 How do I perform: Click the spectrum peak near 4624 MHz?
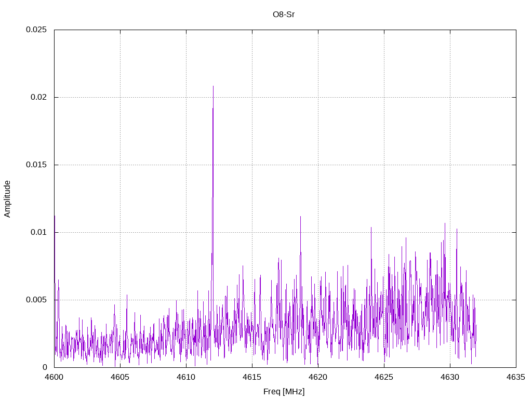point(371,228)
